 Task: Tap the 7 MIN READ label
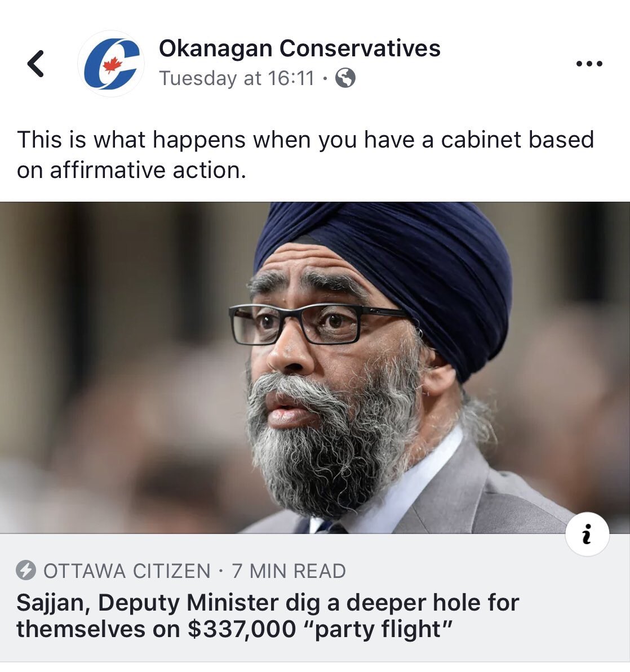pos(289,571)
